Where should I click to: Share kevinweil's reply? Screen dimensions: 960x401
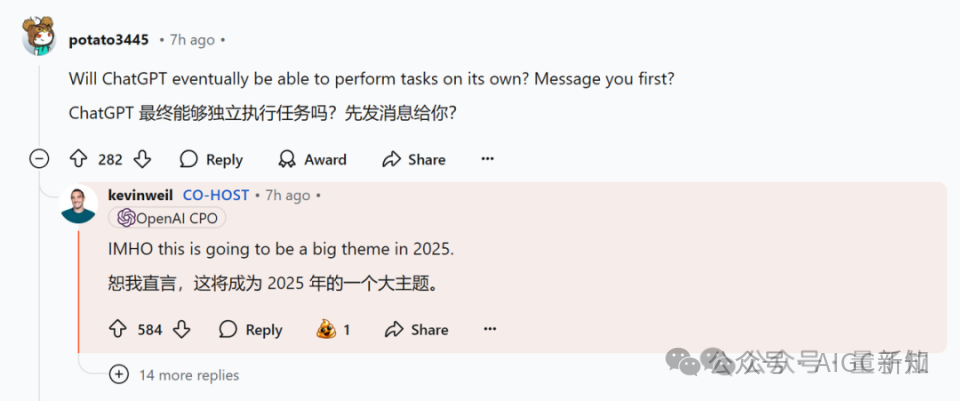416,330
